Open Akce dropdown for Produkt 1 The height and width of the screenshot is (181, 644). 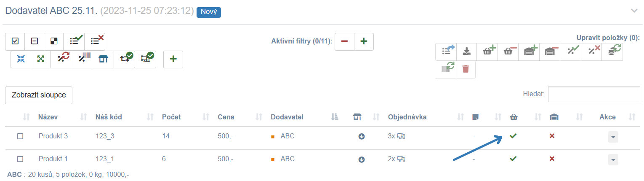613,159
